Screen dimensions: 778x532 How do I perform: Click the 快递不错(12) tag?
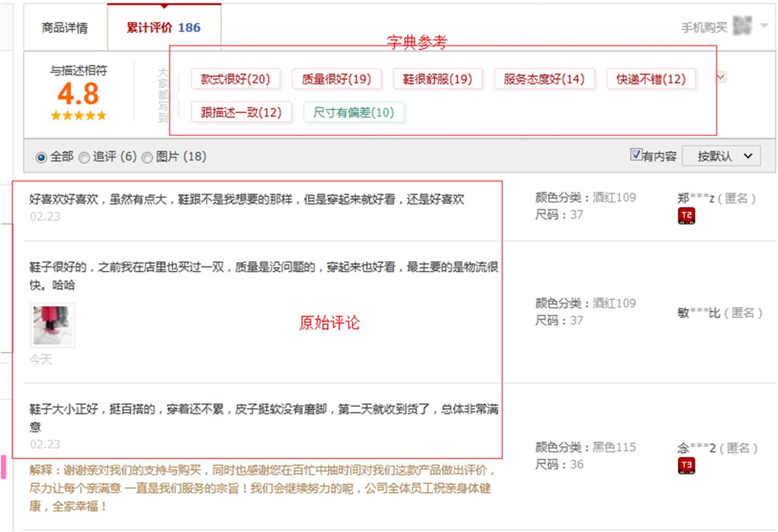[651, 79]
